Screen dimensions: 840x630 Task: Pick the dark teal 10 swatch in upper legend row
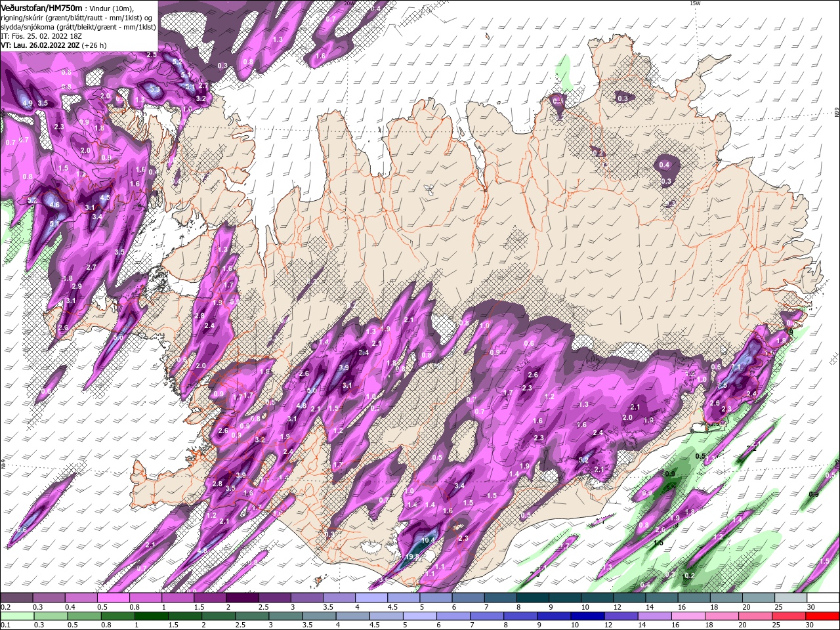(x=597, y=598)
